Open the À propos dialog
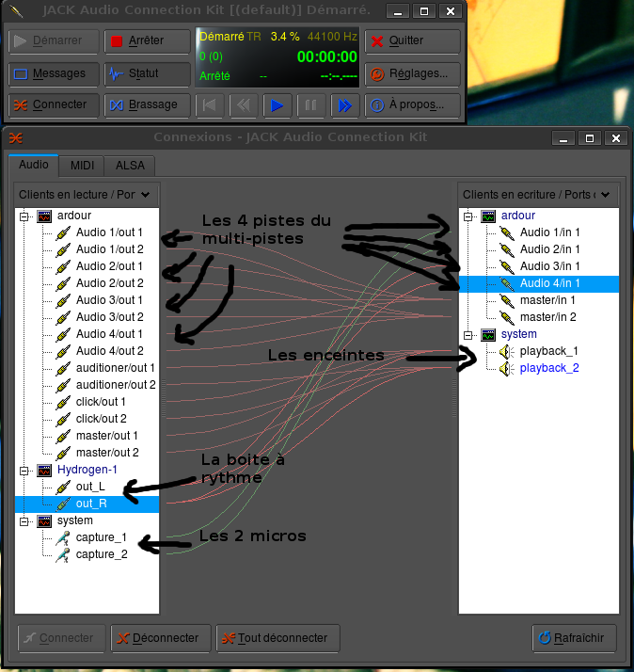Image resolution: width=634 pixels, height=672 pixels. [x=413, y=105]
